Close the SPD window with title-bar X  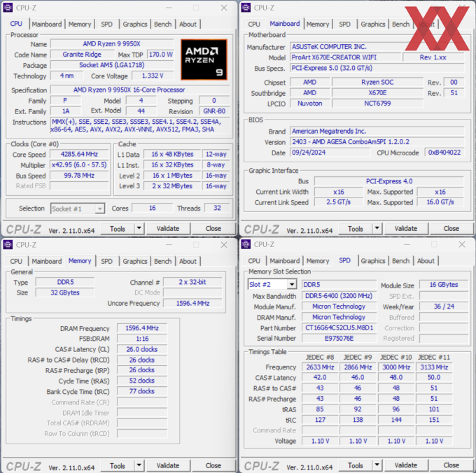pyautogui.click(x=462, y=244)
